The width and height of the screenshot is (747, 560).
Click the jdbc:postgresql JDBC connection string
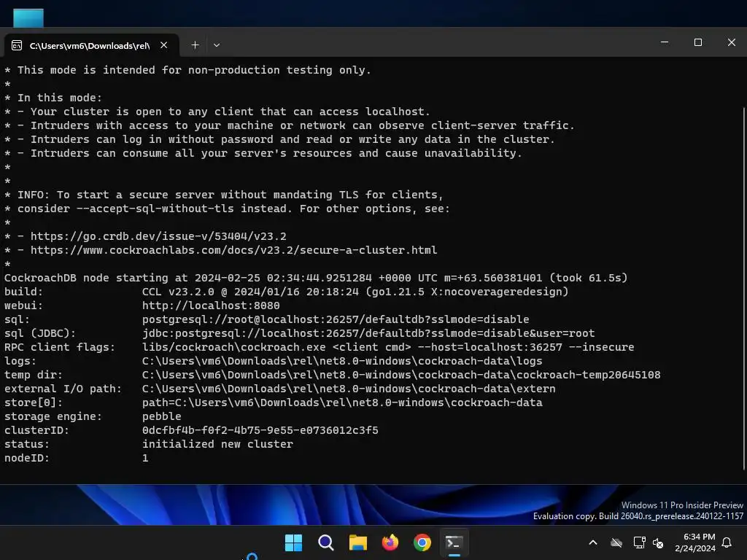point(368,332)
